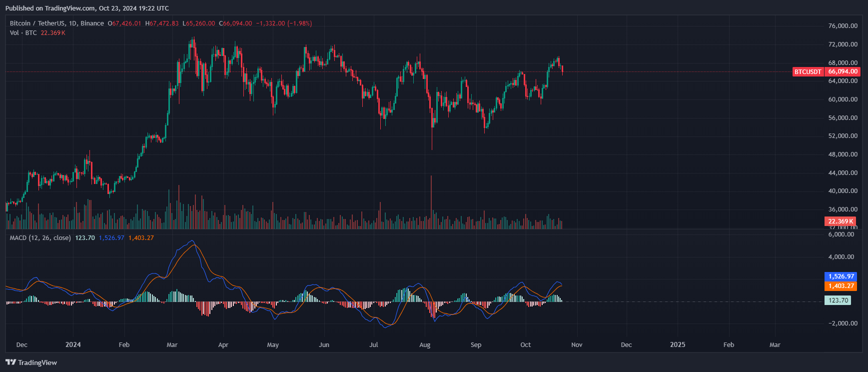Click the 40,000.00 price axis label

pyautogui.click(x=843, y=191)
